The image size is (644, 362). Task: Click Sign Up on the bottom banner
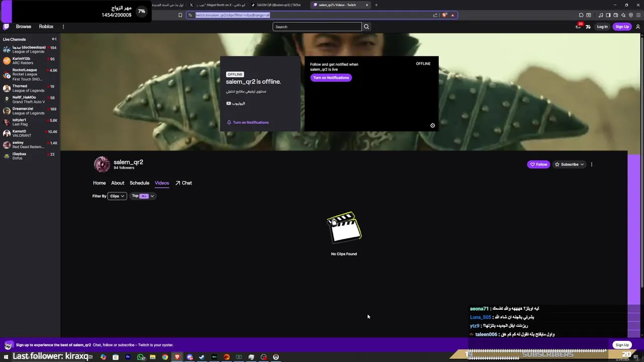622,345
